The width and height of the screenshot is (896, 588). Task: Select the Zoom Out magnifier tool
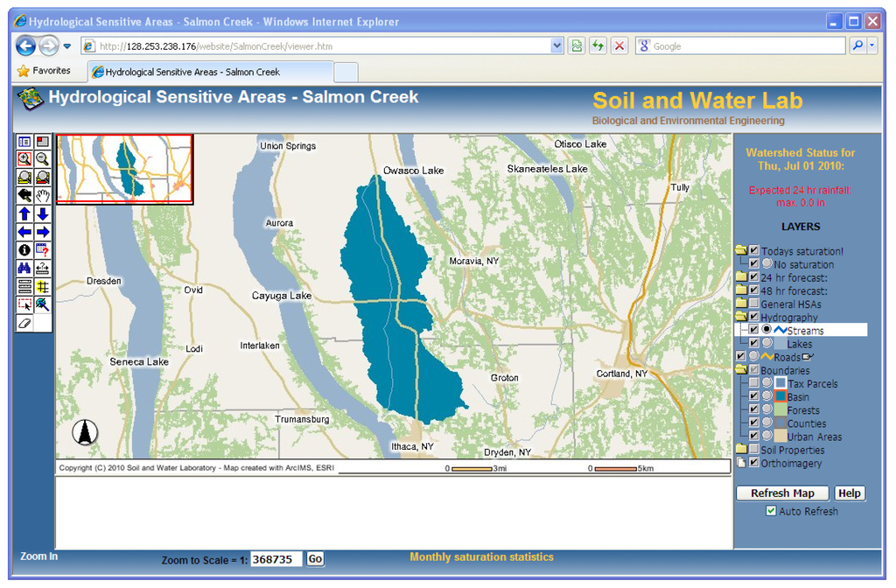(x=42, y=158)
